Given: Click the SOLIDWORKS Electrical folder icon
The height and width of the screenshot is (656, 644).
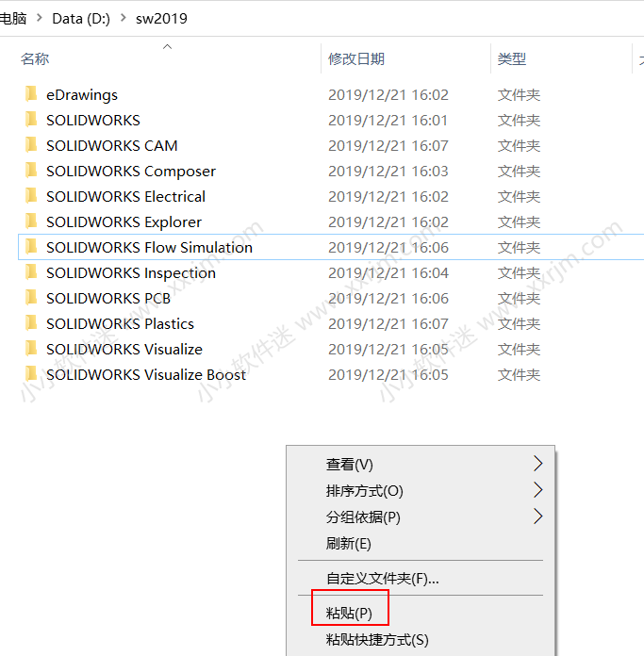Looking at the screenshot, I should (x=31, y=196).
